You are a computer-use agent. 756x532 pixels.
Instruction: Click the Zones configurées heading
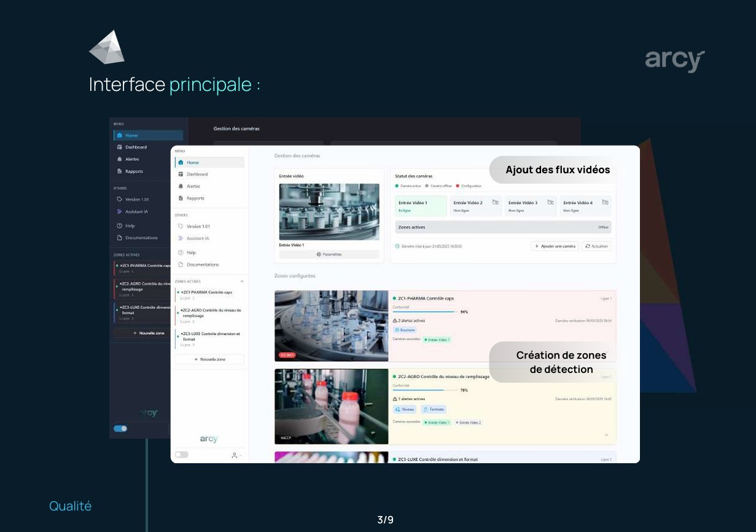point(295,276)
